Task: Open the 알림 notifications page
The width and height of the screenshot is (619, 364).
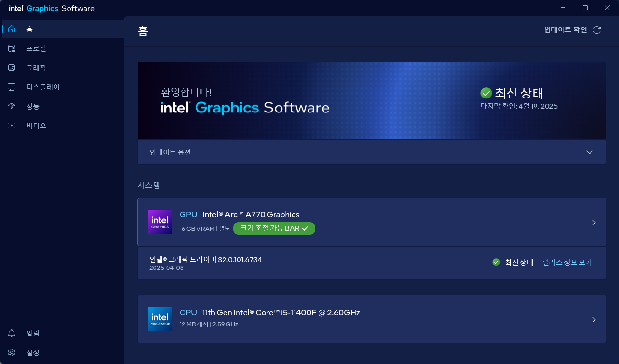Action: point(63,333)
